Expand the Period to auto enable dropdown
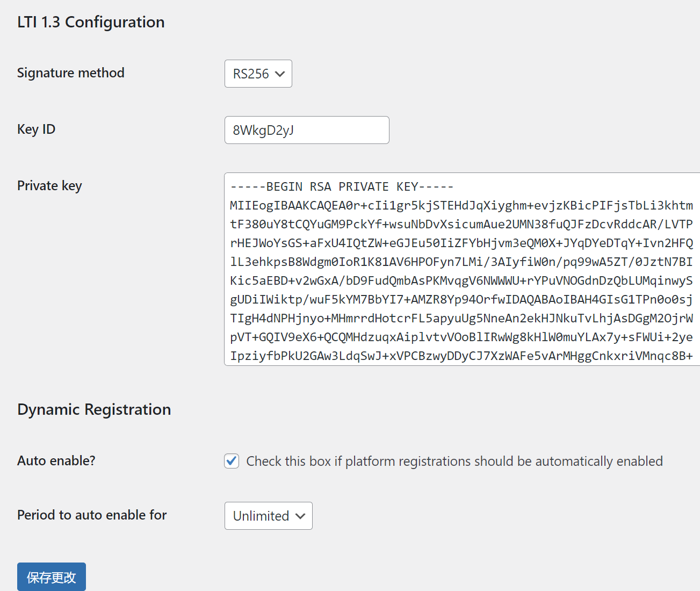 click(x=268, y=515)
